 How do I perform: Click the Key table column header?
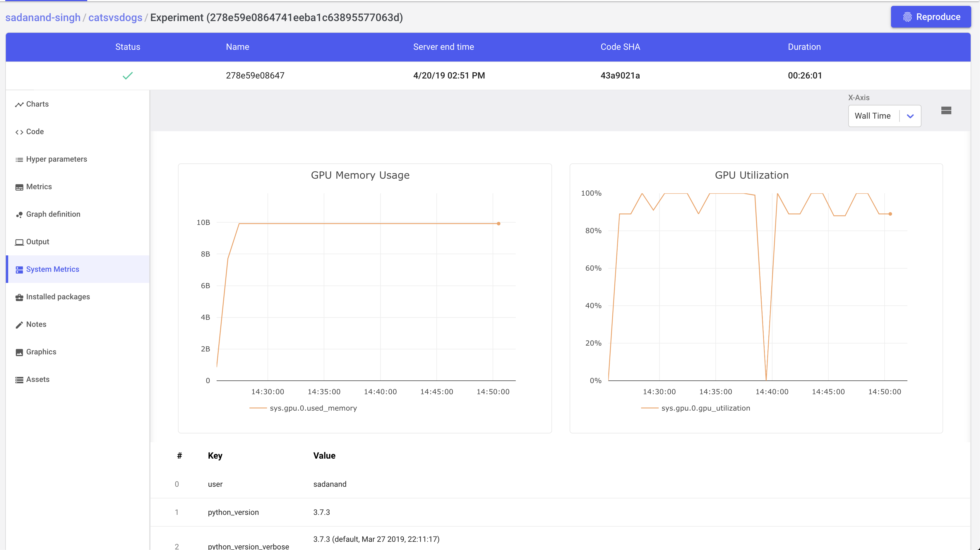coord(215,456)
